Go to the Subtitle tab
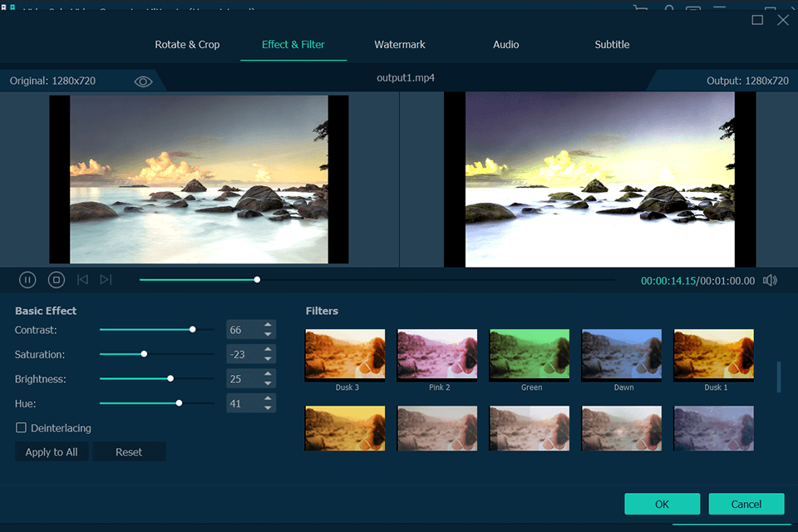The height and width of the screenshot is (532, 798). coord(612,44)
